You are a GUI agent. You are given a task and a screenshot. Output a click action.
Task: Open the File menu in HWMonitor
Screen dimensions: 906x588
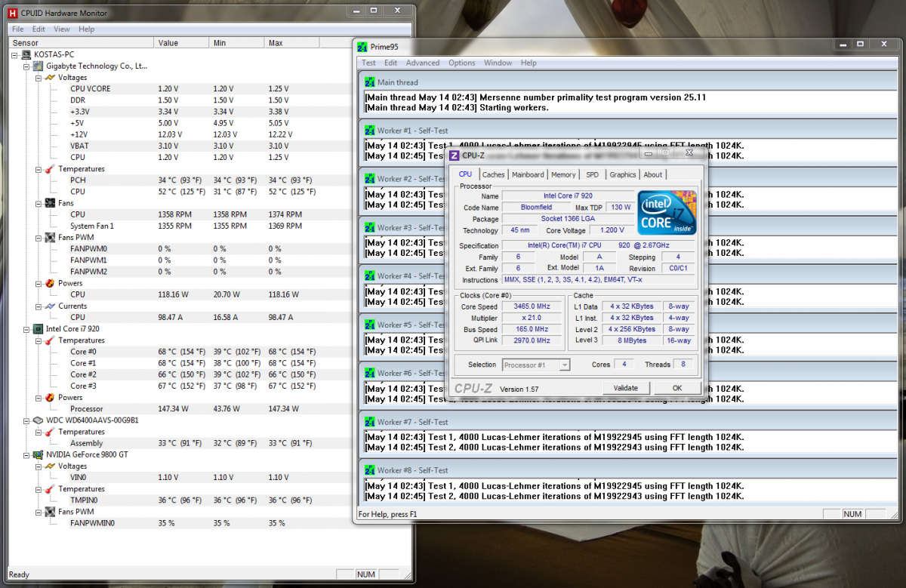(18, 29)
